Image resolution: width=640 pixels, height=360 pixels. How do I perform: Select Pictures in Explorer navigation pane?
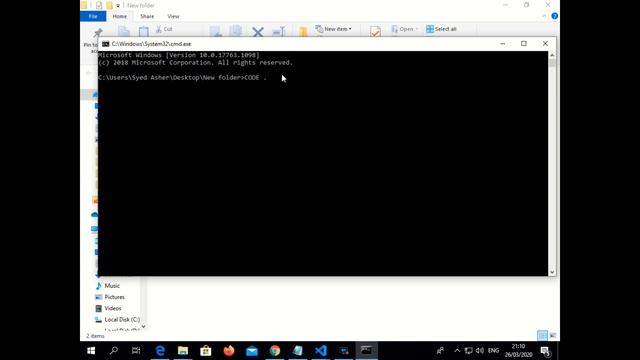[x=114, y=297]
